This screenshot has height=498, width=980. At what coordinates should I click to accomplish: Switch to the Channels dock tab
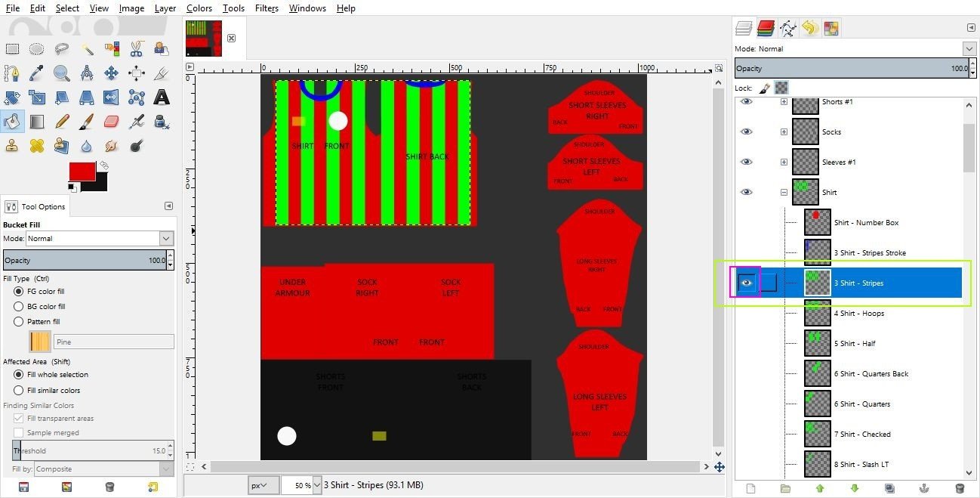(x=766, y=29)
